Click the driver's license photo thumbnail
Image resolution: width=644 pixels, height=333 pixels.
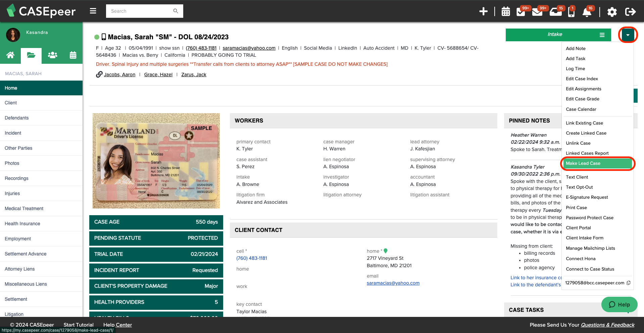156,161
